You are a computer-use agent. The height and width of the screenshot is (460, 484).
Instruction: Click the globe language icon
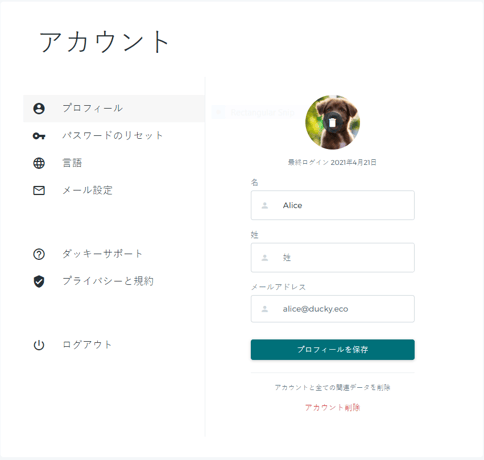tap(39, 163)
